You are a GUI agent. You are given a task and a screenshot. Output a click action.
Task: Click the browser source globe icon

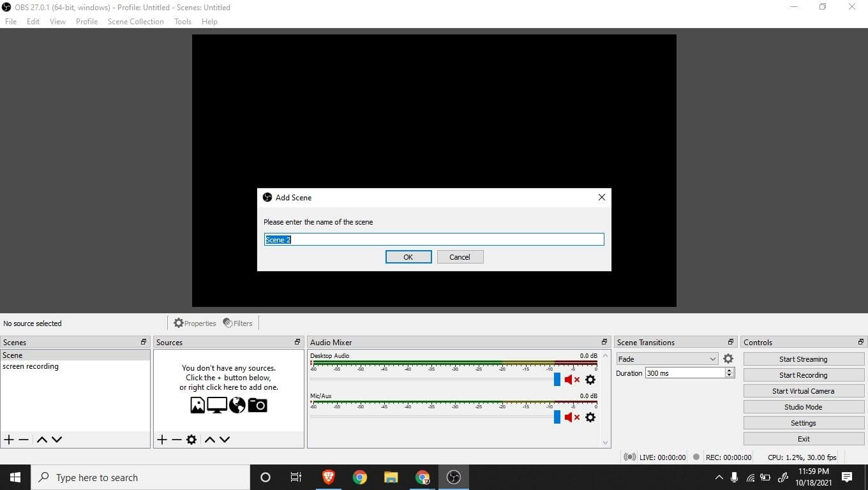click(237, 405)
